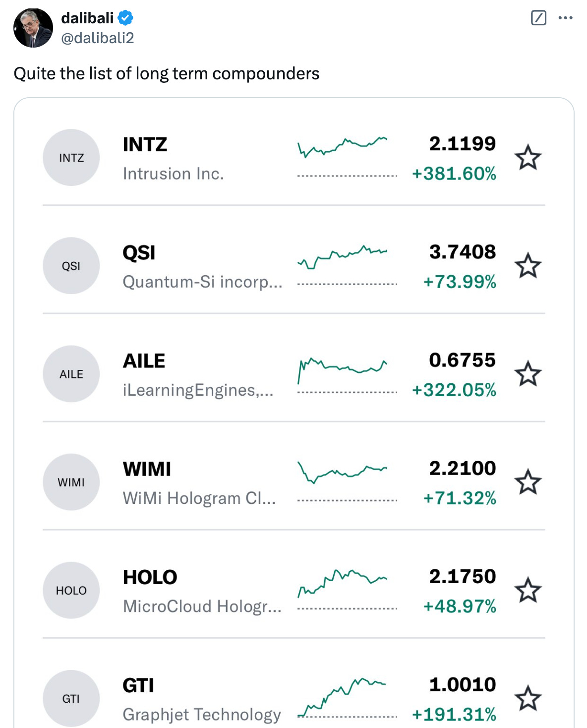The height and width of the screenshot is (728, 587).
Task: Open dalibali's profile picture
Action: pyautogui.click(x=33, y=28)
